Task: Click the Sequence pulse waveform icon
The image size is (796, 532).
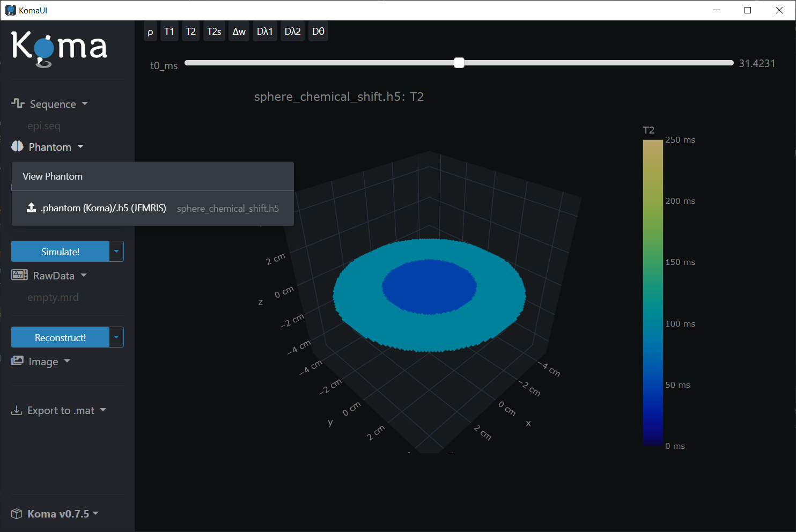Action: (18, 103)
